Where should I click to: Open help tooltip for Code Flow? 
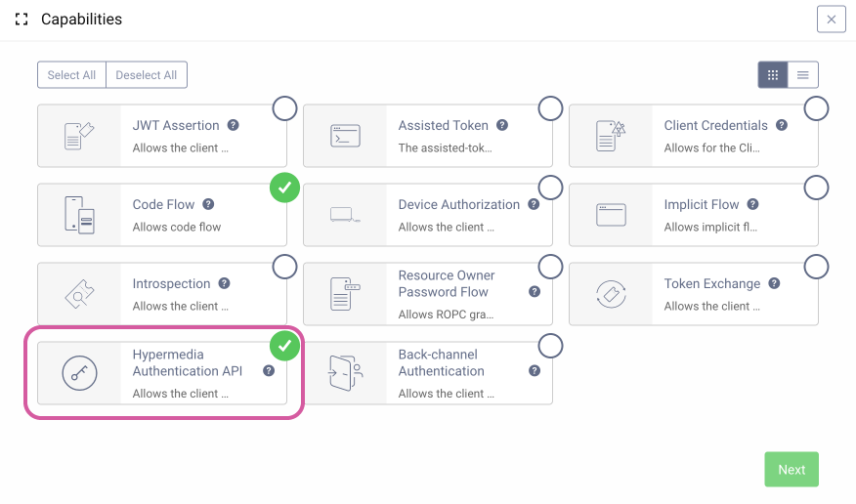pyautogui.click(x=208, y=204)
